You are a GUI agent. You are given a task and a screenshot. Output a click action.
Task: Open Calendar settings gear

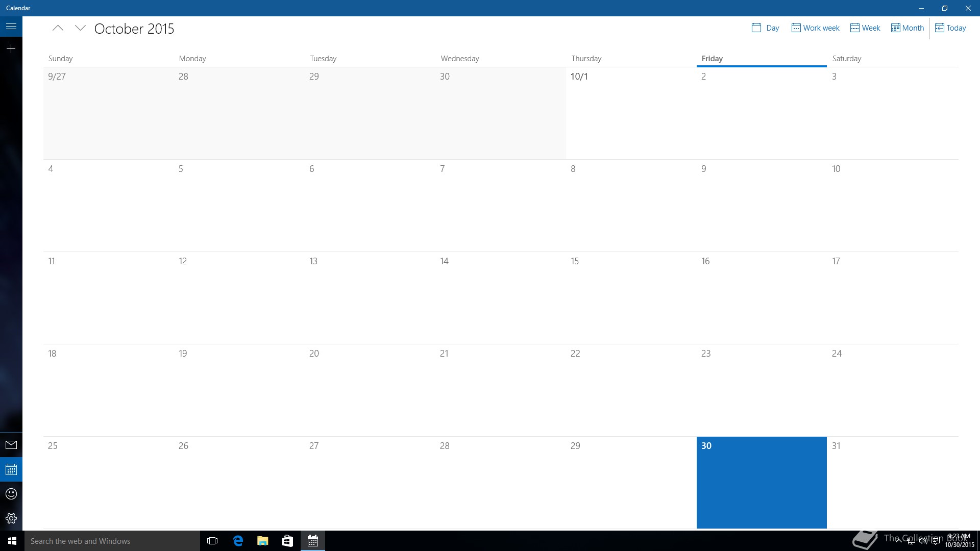pos(11,518)
